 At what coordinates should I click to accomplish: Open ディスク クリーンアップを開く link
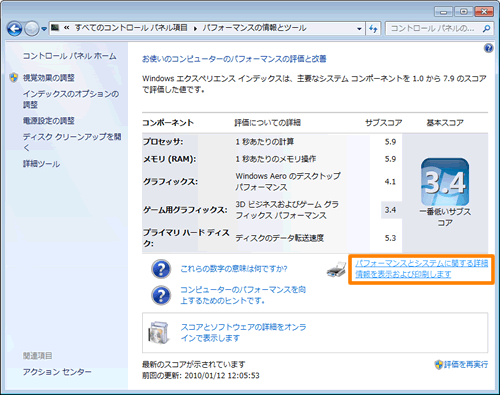(x=72, y=142)
